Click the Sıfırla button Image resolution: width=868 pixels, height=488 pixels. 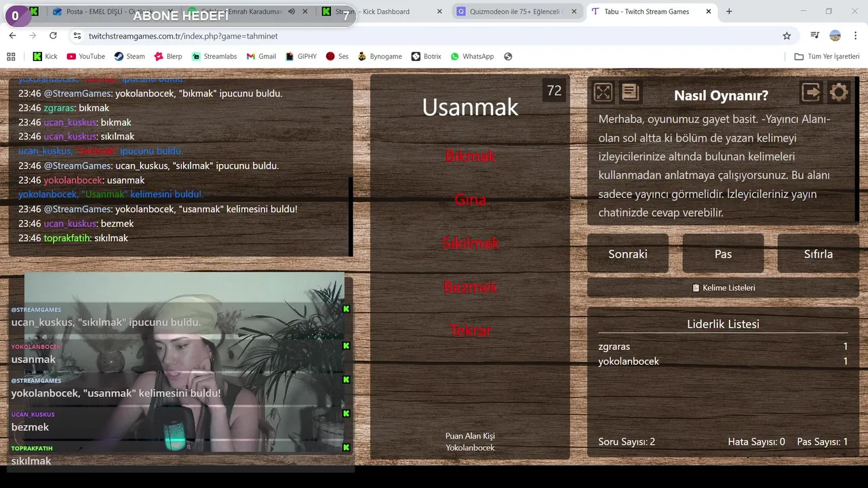point(818,253)
